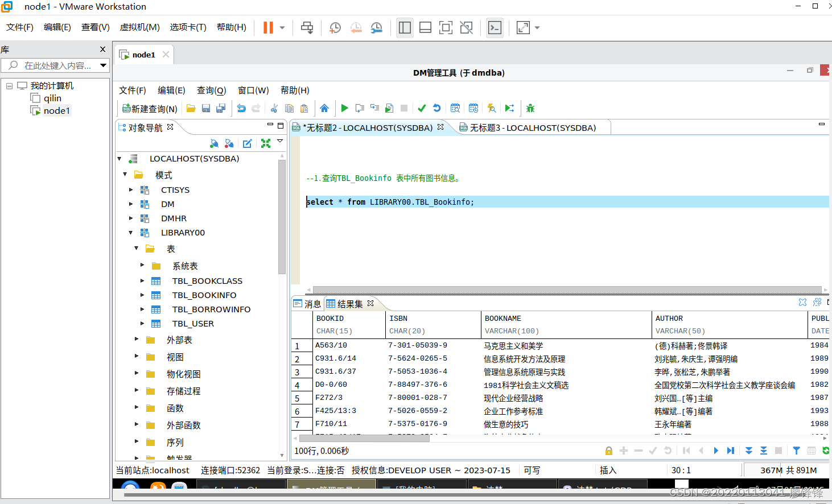The height and width of the screenshot is (504, 832).
Task: Click the blue funnel filter icon
Action: (796, 451)
